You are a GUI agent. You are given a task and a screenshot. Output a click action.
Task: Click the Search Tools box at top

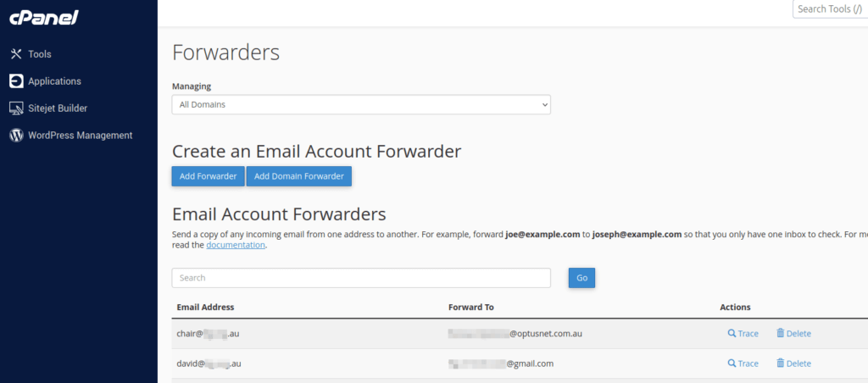pyautogui.click(x=829, y=9)
